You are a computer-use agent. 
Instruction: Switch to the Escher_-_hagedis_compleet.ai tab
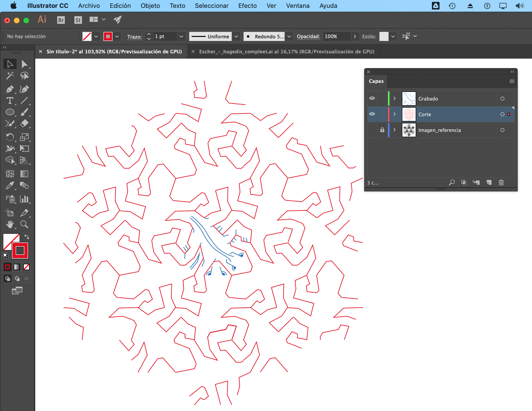click(x=287, y=52)
